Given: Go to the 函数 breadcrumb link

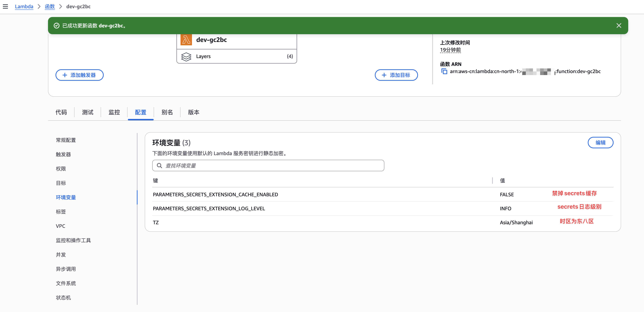Looking at the screenshot, I should (x=50, y=6).
